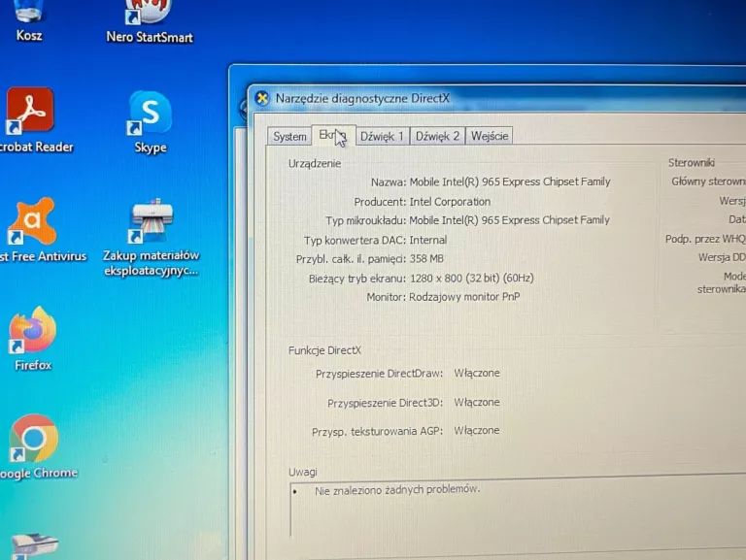The image size is (746, 560).
Task: Click the Producent value Intel Corporation
Action: pos(450,202)
